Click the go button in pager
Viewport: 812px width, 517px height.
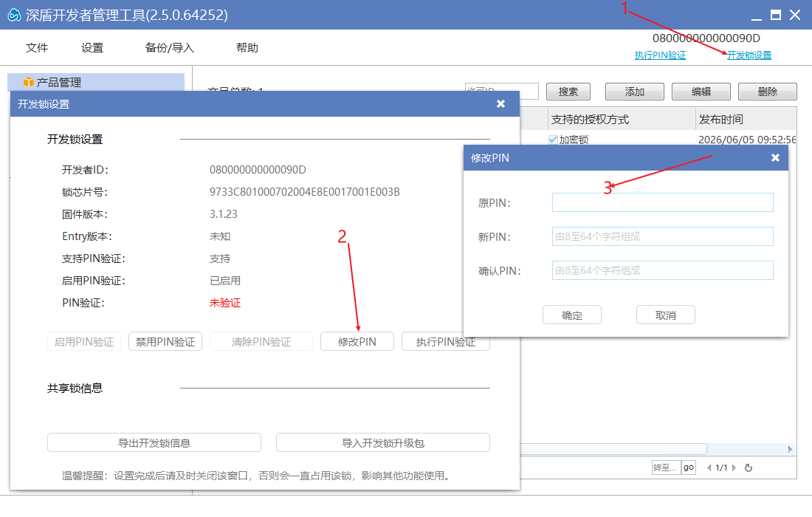pyautogui.click(x=688, y=468)
